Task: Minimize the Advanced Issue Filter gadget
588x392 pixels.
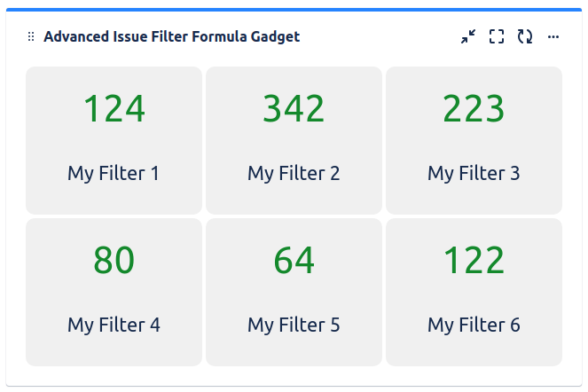Action: coord(468,37)
